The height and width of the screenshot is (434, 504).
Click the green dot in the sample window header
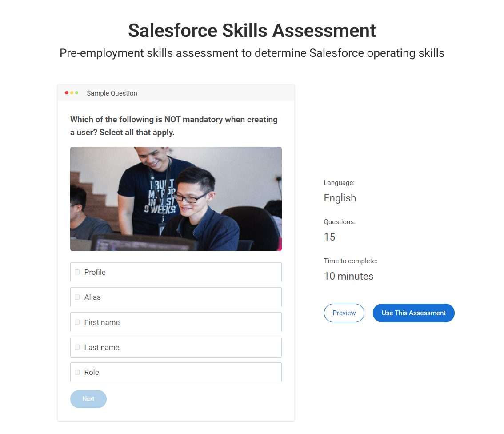pyautogui.click(x=77, y=93)
